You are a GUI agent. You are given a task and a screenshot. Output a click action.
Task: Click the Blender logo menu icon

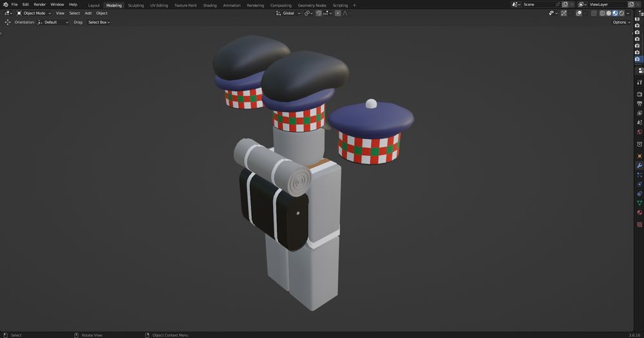(5, 5)
